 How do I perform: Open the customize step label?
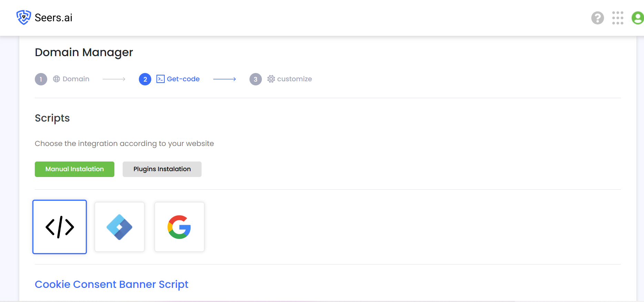point(295,79)
